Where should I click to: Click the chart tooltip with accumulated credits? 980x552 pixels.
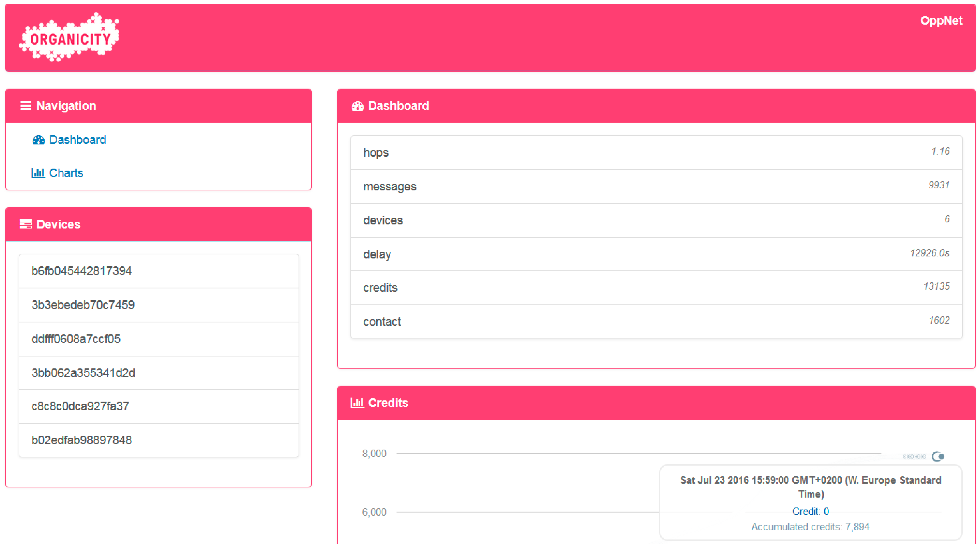point(810,503)
